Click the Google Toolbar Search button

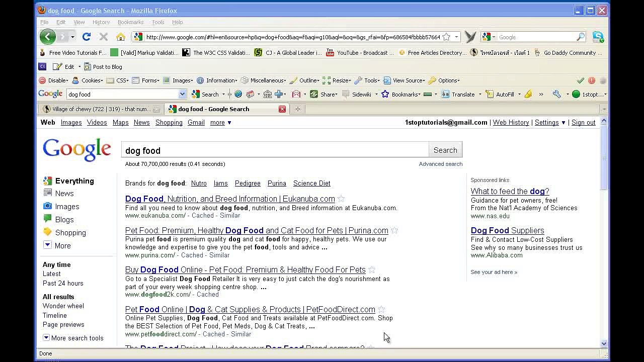tap(206, 94)
